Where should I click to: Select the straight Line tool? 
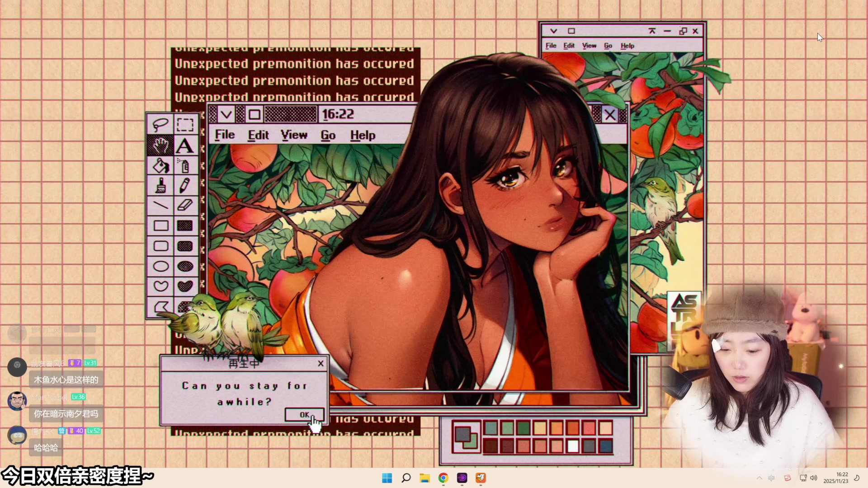[x=160, y=206]
